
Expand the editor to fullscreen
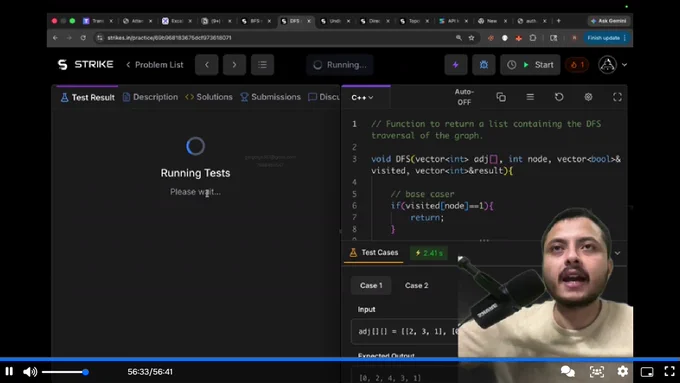click(x=617, y=97)
